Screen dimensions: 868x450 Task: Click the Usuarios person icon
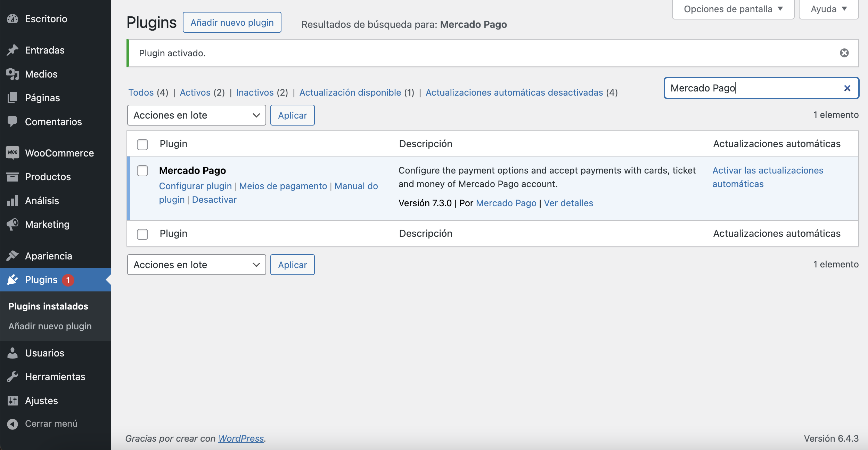13,353
